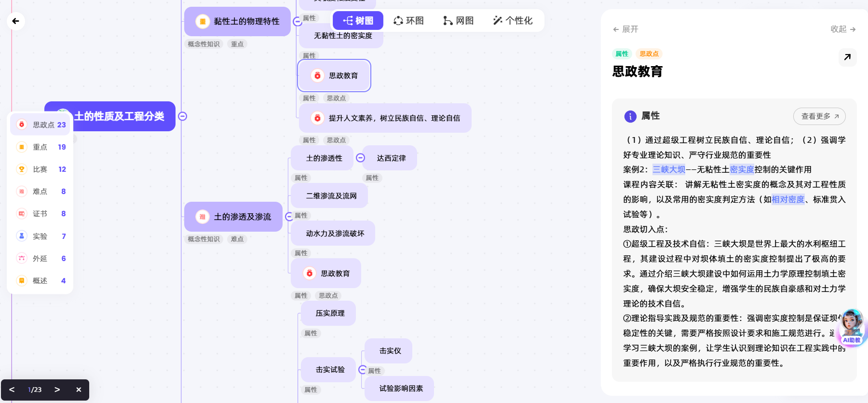Click the 查看更多 button
Image resolution: width=868 pixels, height=403 pixels.
point(819,116)
